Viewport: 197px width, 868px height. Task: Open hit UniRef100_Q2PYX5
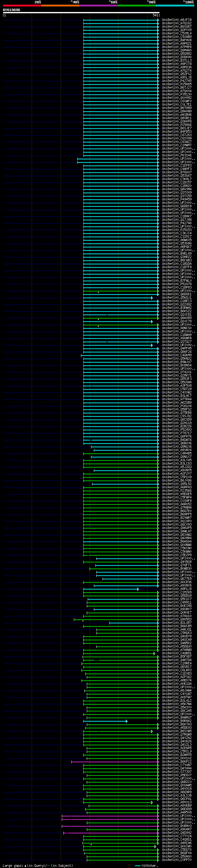tap(177, 30)
